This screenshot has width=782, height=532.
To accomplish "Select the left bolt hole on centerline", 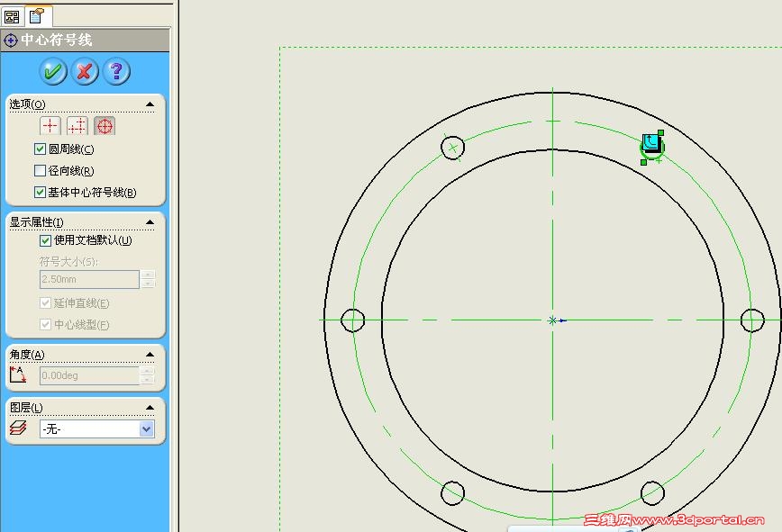I will (352, 320).
